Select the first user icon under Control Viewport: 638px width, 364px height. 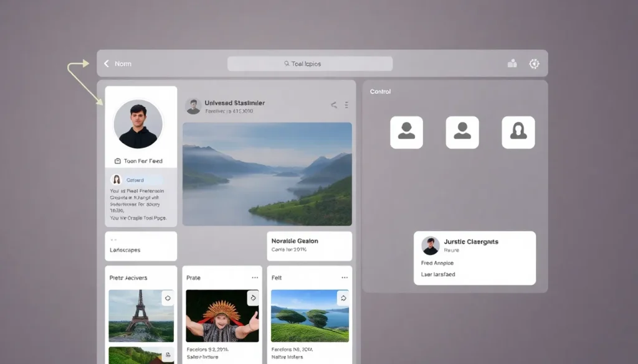coord(406,132)
